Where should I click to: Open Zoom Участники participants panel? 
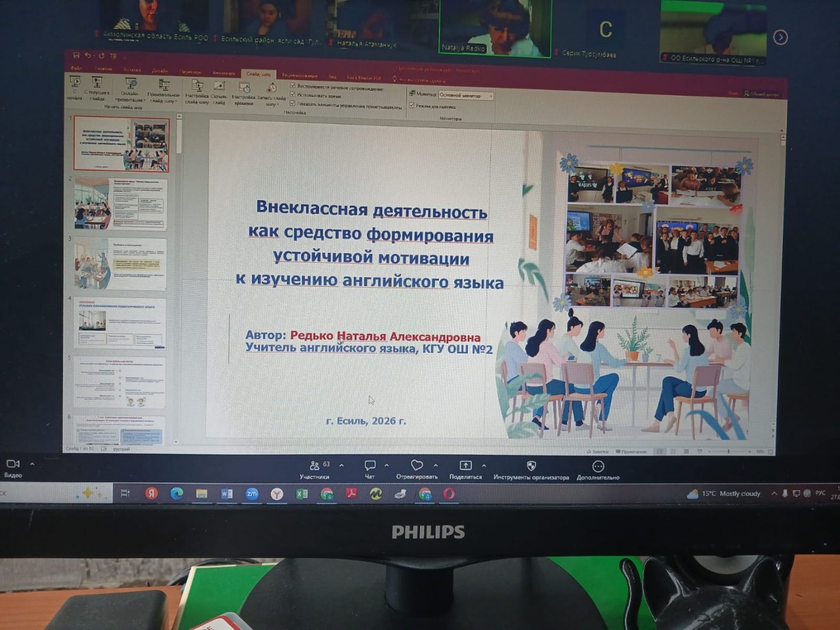pos(314,466)
